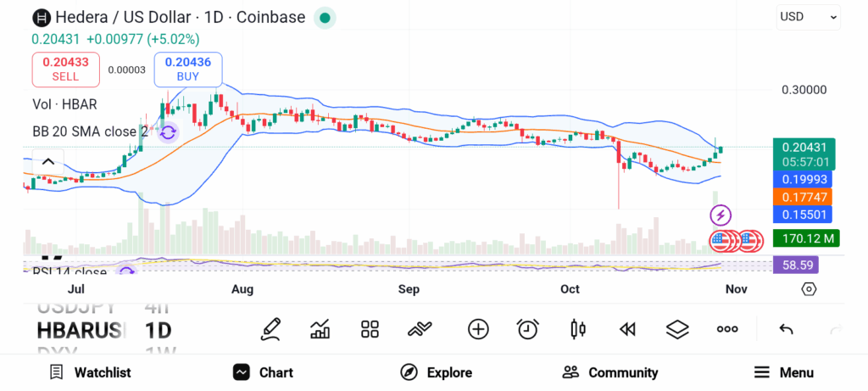Open the object tree layers icon

tap(677, 329)
